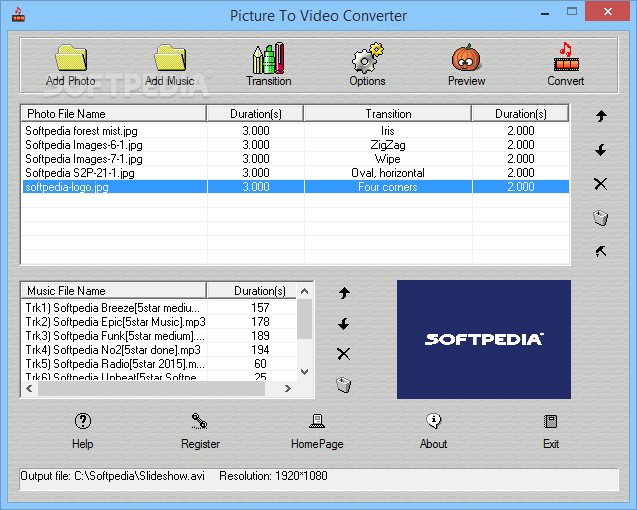The width and height of the screenshot is (637, 510).
Task: Click the Music File Name column header
Action: pyautogui.click(x=113, y=291)
